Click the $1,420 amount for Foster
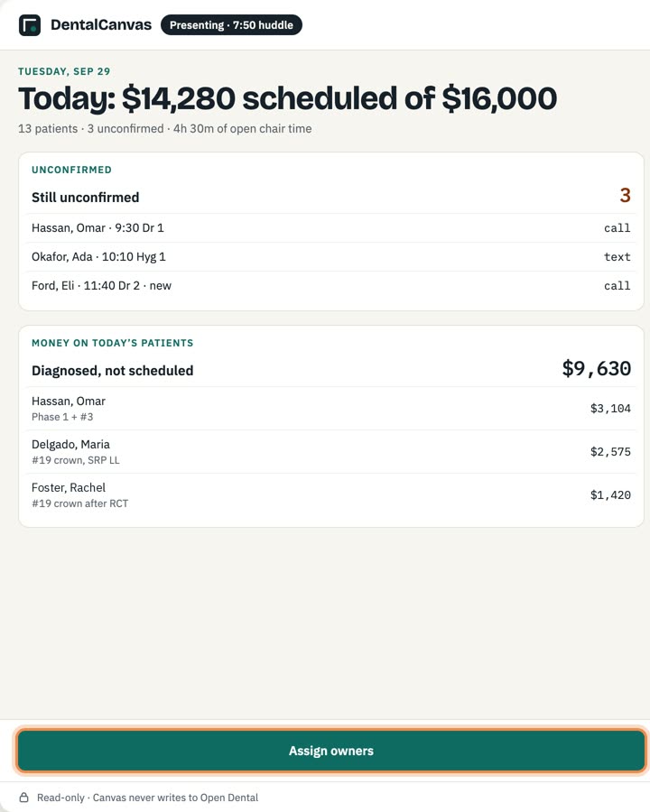Screen dimensions: 650x812 [610, 495]
